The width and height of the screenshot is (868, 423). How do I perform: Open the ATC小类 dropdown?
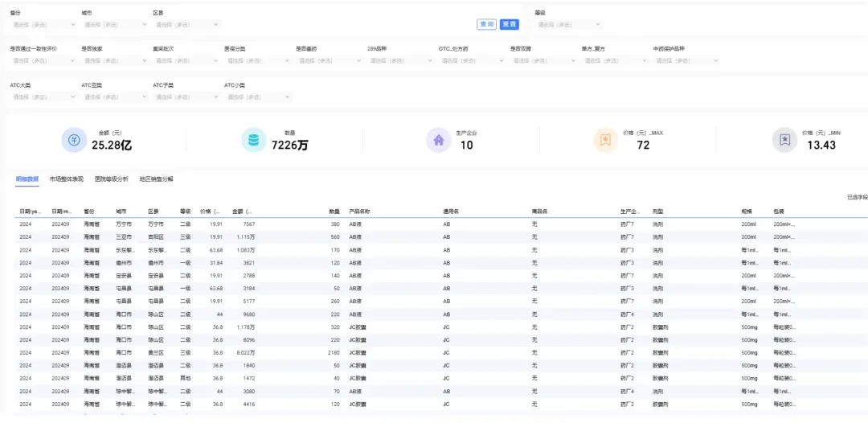pyautogui.click(x=257, y=97)
